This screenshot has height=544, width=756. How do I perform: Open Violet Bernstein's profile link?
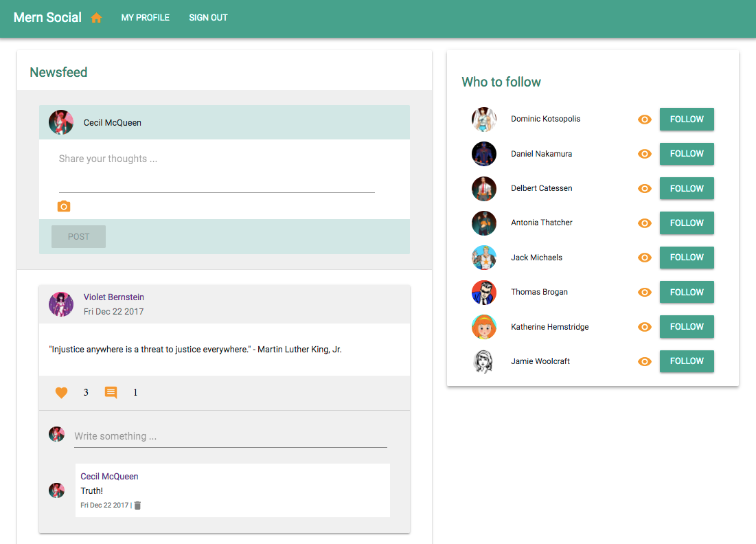(x=114, y=297)
